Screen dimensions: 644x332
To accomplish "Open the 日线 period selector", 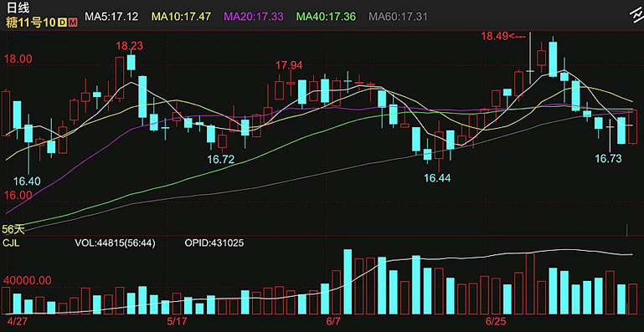I will tap(15, 7).
